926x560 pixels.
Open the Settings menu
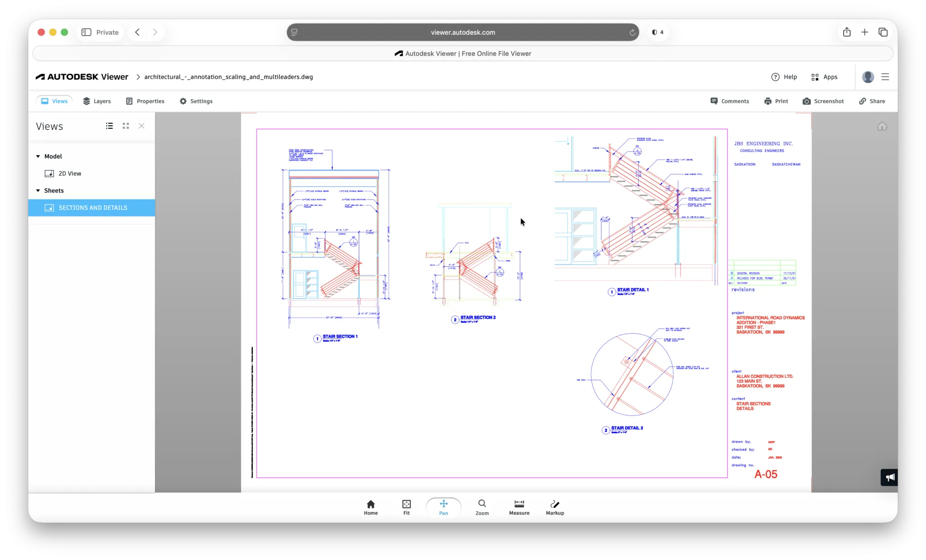196,101
